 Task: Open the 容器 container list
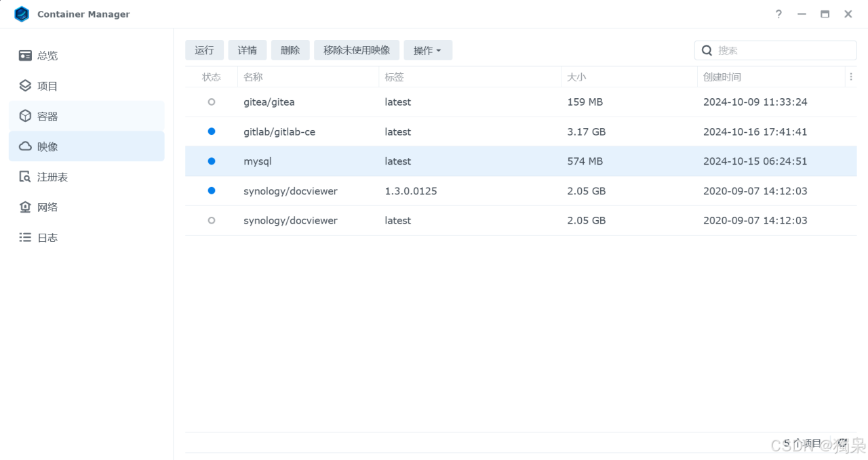[47, 116]
